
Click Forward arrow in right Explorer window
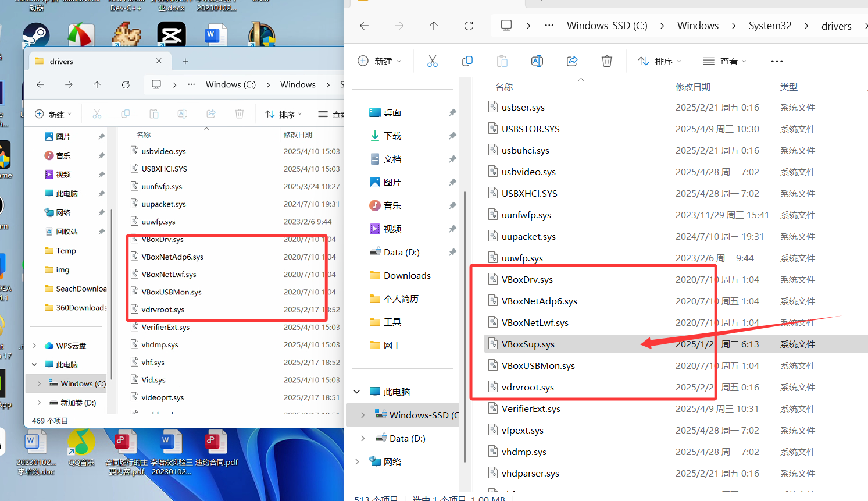399,26
